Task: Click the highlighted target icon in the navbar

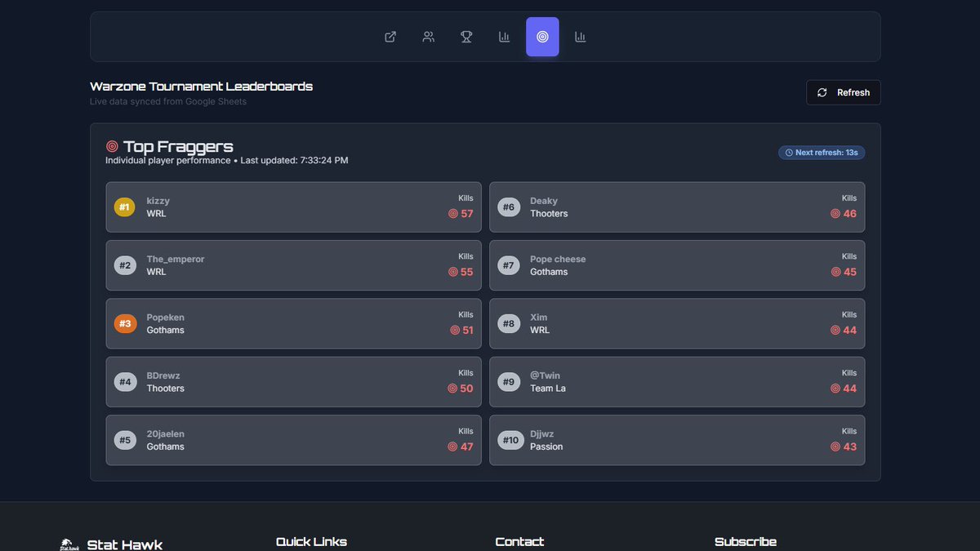Action: [x=542, y=37]
